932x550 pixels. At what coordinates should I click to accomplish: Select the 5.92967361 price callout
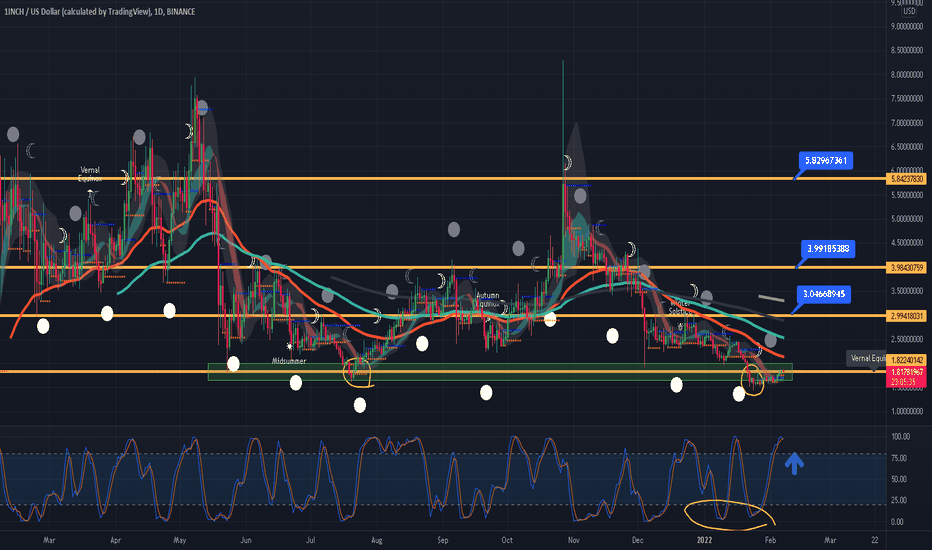click(x=826, y=161)
